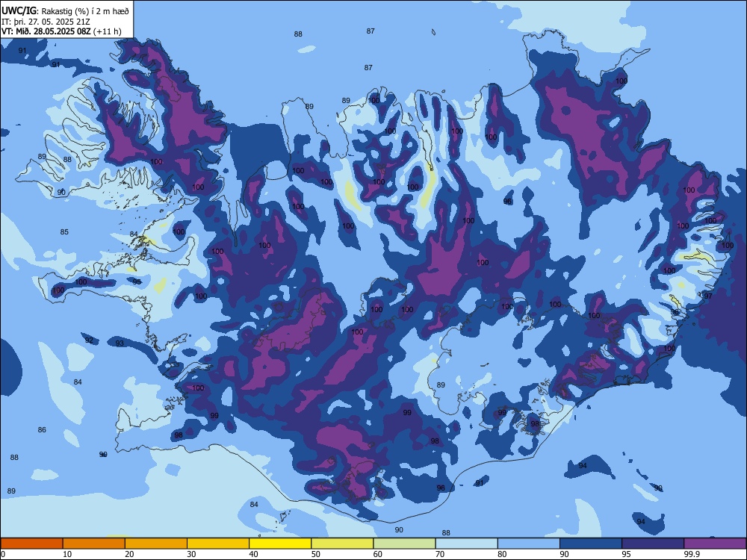Viewport: 747px width, 560px height.
Task: Pick the amber 20–30 legend swatch
Action: pyautogui.click(x=156, y=544)
